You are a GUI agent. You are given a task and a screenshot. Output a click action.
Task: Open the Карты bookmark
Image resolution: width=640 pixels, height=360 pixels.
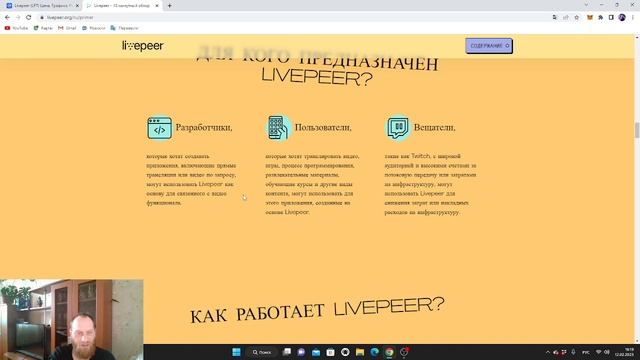43,28
